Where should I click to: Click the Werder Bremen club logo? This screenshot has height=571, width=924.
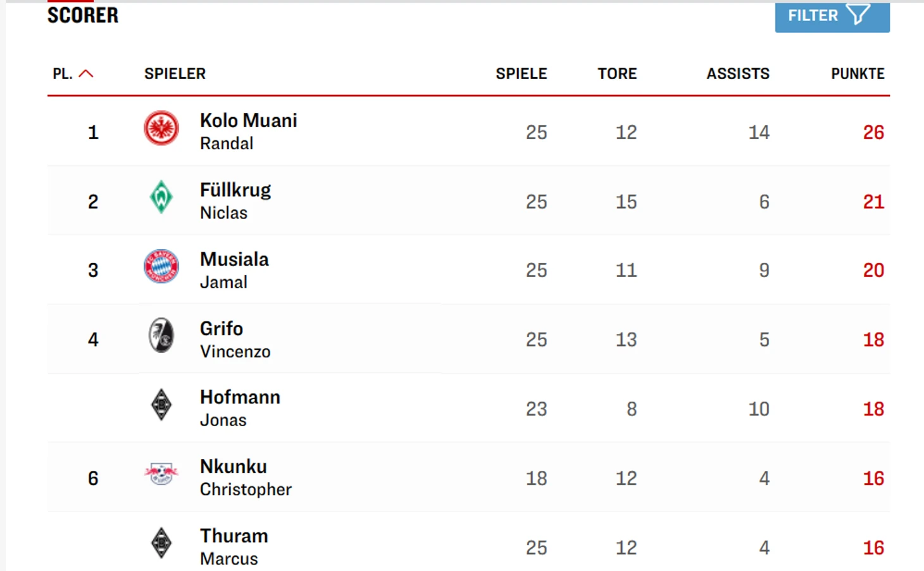point(161,197)
